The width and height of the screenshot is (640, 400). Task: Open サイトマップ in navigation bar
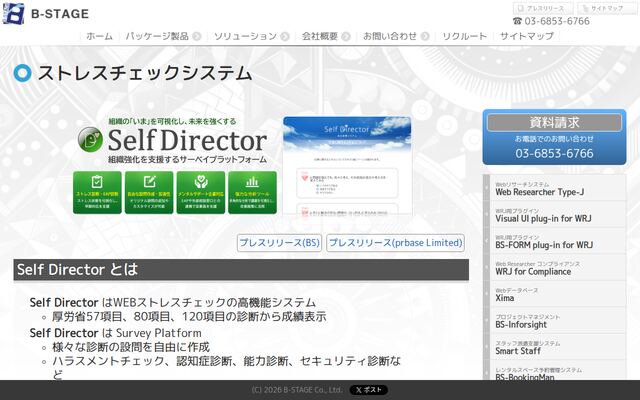click(527, 36)
